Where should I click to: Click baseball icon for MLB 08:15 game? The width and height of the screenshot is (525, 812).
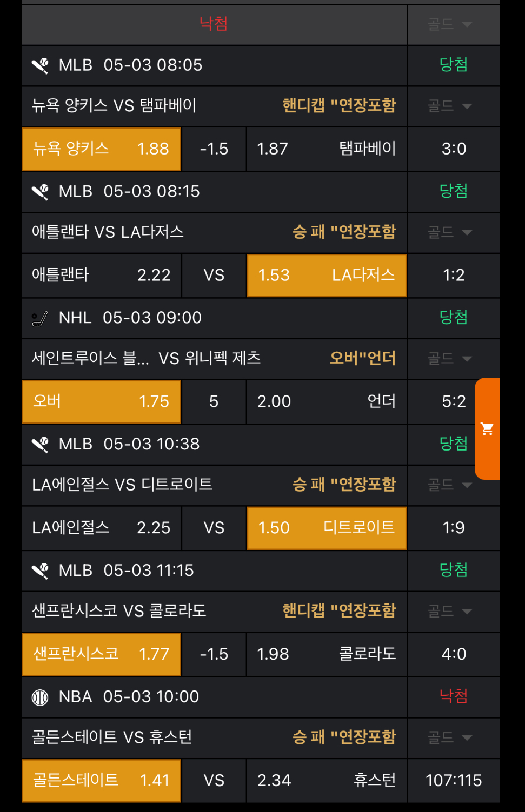pos(40,192)
